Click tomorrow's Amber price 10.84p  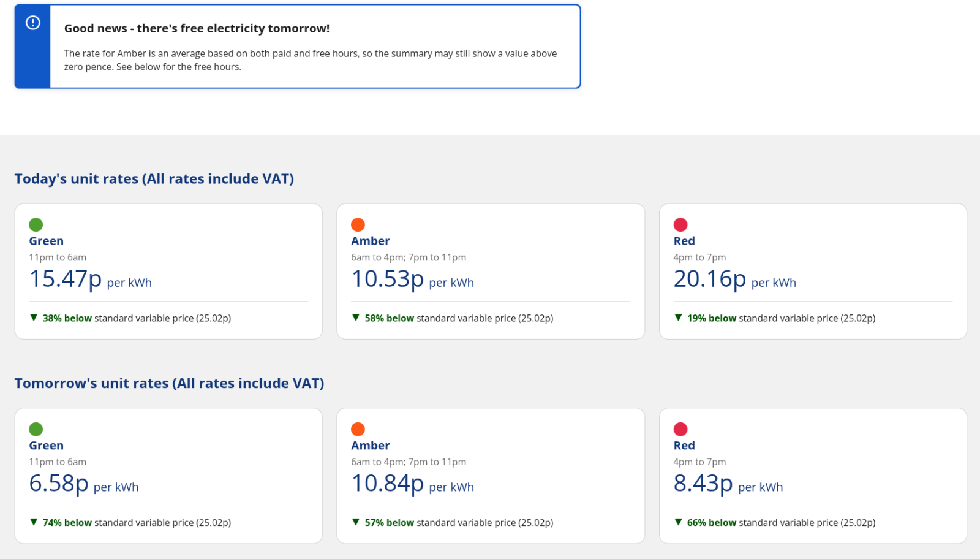(x=387, y=484)
